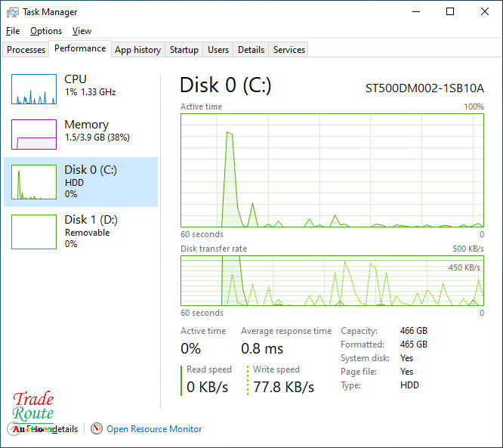Screen dimensions: 503x448
Task: Go to the Startup tab
Action: pyautogui.click(x=184, y=50)
